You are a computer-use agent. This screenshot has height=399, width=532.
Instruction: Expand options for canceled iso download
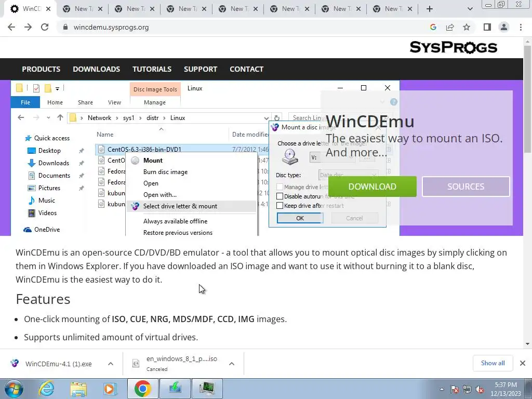pyautogui.click(x=232, y=363)
